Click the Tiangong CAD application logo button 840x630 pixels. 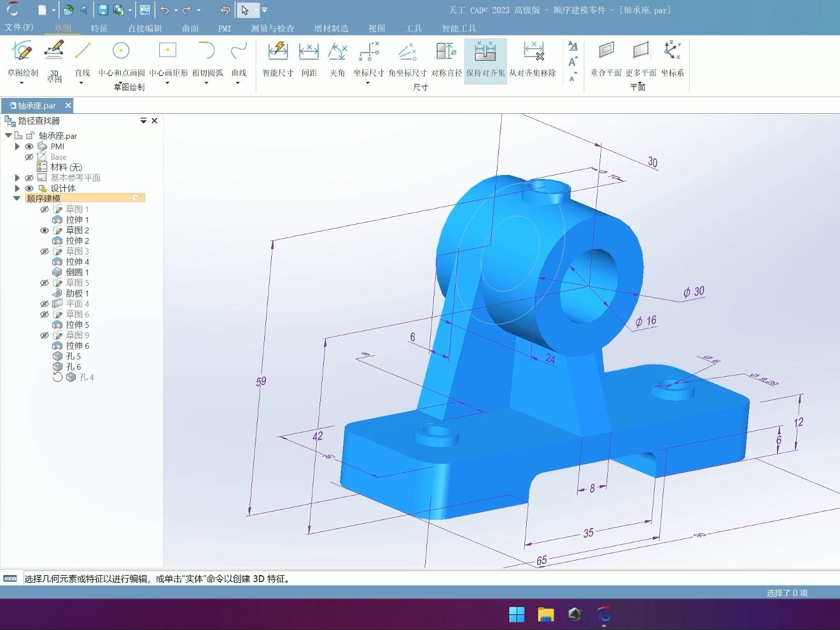click(x=13, y=9)
